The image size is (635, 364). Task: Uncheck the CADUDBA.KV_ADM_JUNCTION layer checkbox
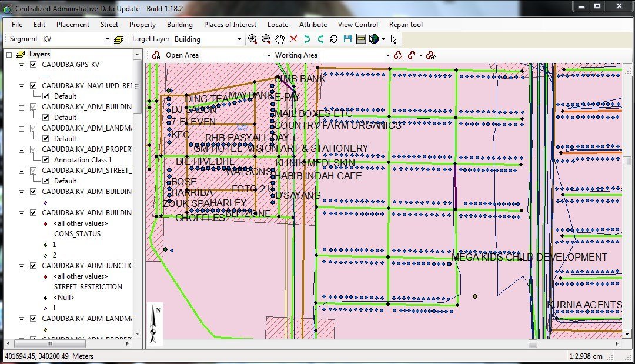point(34,266)
